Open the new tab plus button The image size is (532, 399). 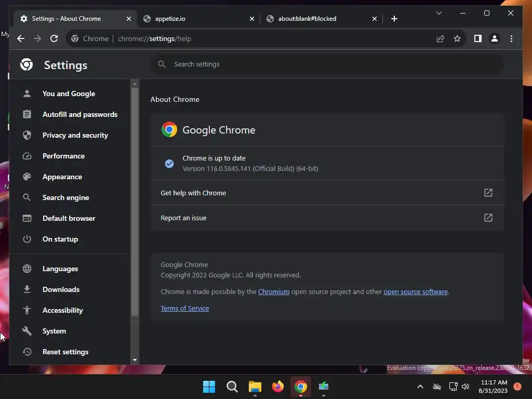point(394,19)
